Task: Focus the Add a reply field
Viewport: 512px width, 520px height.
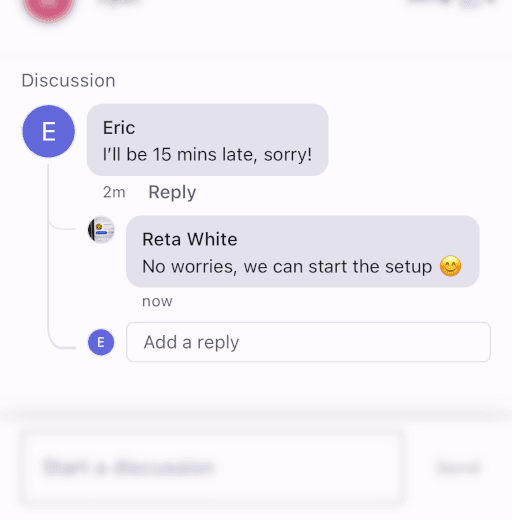Action: pos(308,342)
